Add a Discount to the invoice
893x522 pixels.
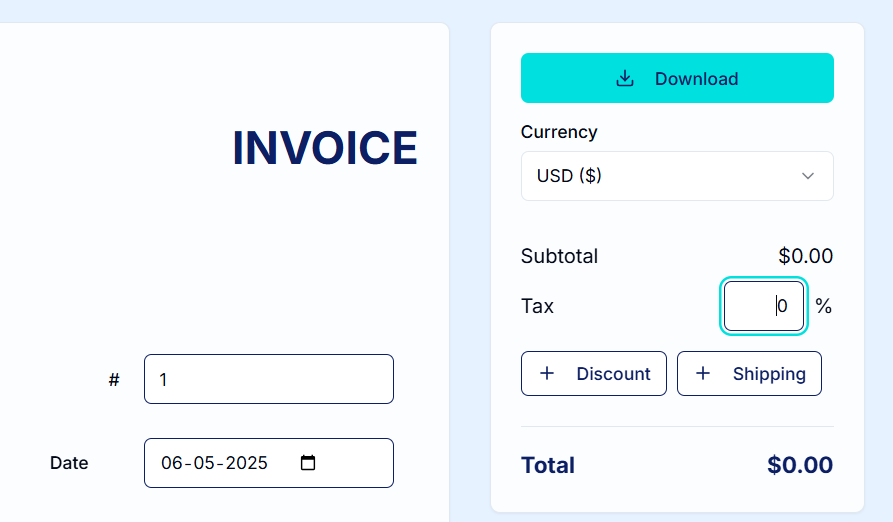point(593,373)
